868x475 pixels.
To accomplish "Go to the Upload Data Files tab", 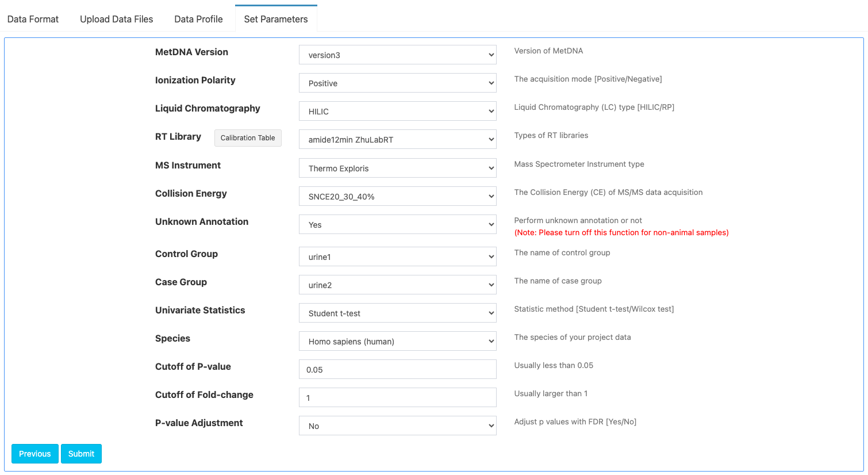I will coord(117,19).
